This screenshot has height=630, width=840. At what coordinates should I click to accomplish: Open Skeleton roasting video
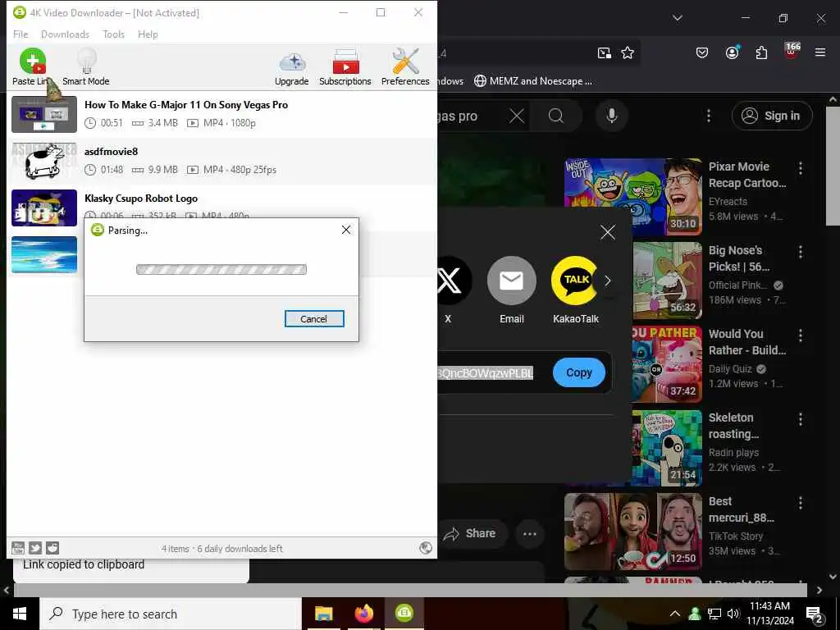(668, 448)
